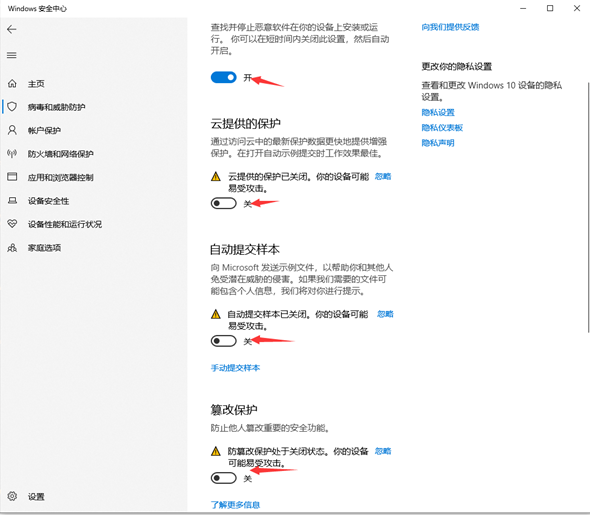Open 应用和浏览器控制 section
The image size is (590, 515).
[61, 177]
